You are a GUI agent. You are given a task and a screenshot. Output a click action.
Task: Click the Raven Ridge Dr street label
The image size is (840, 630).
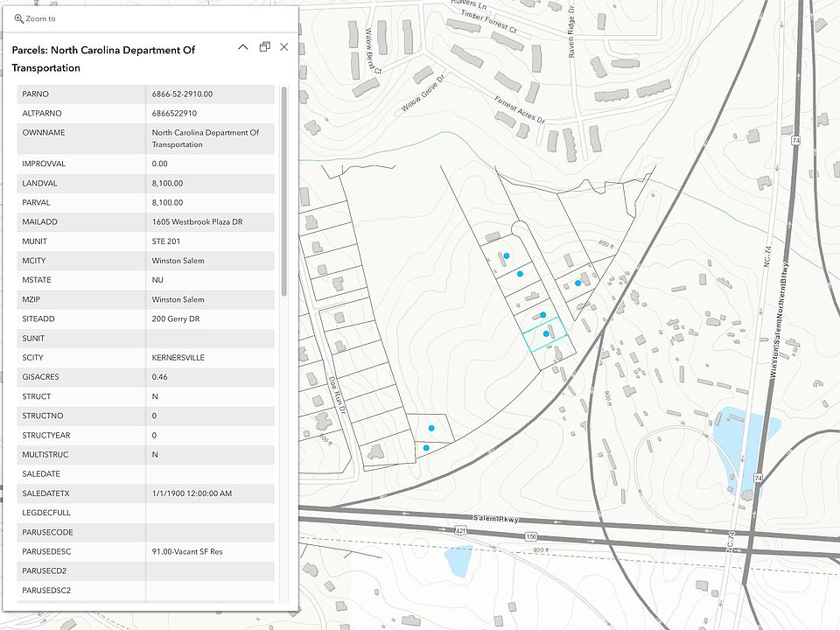pos(571,31)
